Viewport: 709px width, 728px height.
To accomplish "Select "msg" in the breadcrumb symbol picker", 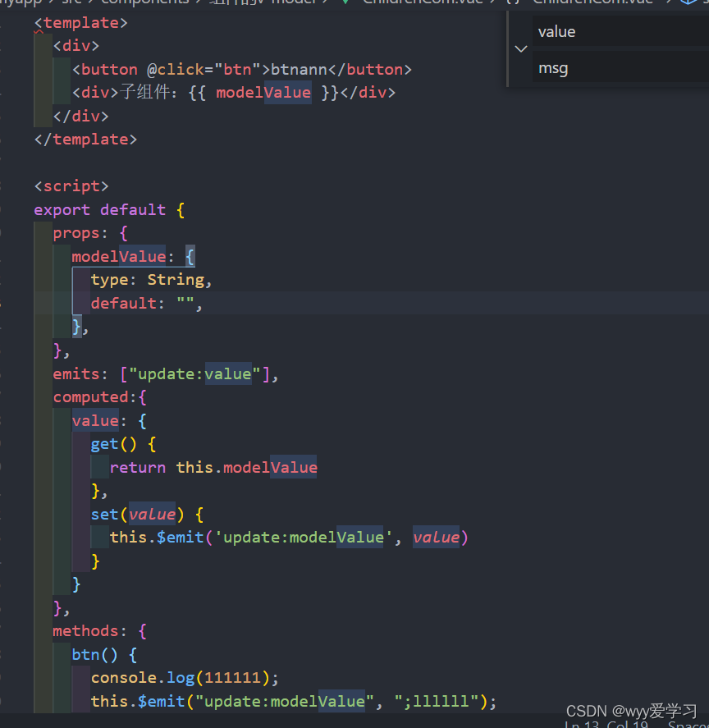I will click(x=553, y=68).
